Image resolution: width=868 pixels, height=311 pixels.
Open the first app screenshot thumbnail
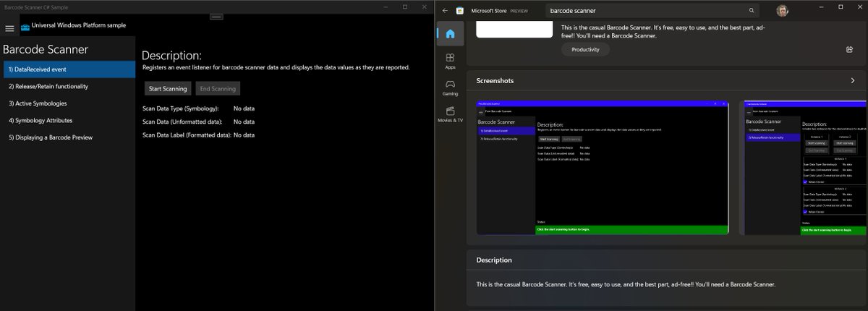(x=603, y=167)
